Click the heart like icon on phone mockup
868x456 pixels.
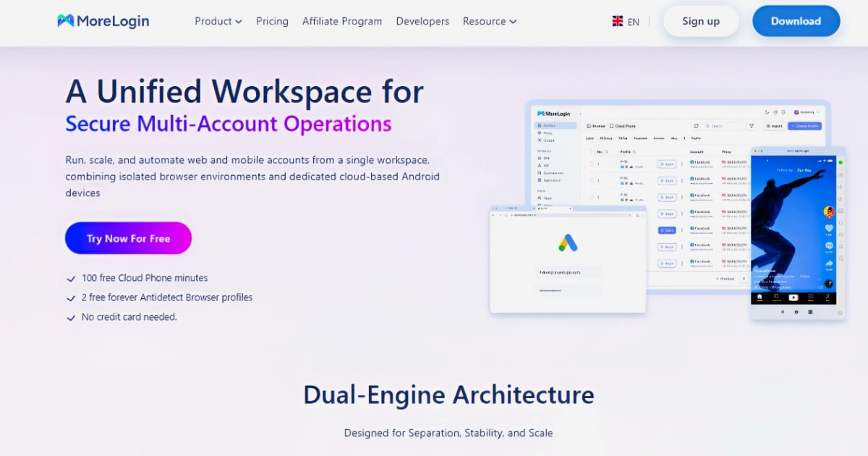[x=829, y=228]
